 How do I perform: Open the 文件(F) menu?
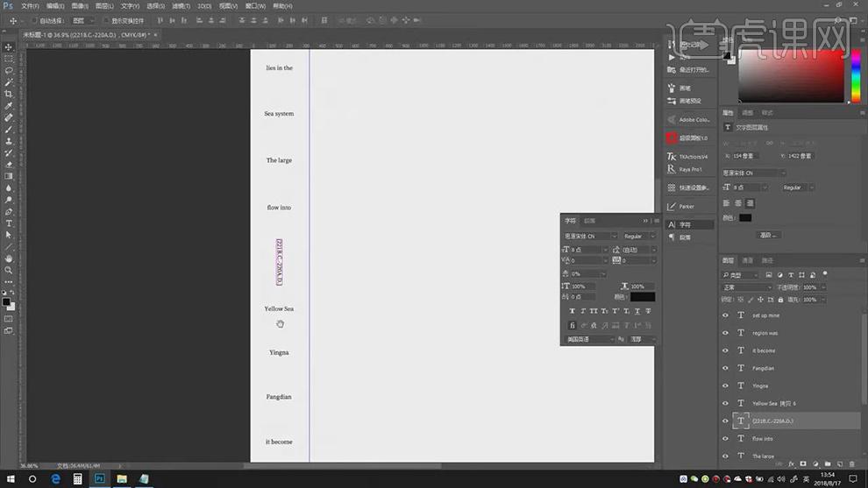[30, 6]
